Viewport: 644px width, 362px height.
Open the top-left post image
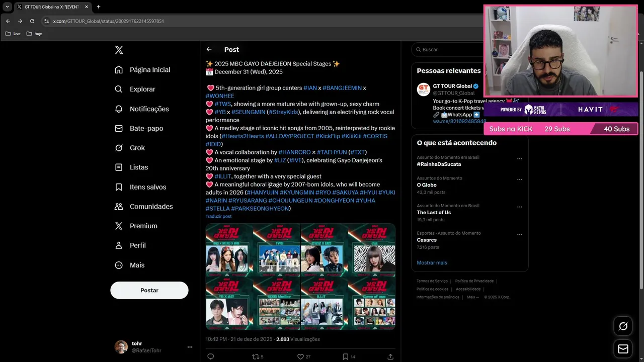pos(229,249)
